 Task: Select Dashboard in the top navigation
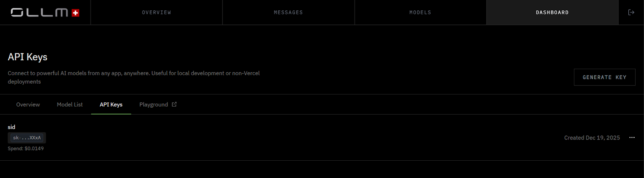tap(552, 12)
